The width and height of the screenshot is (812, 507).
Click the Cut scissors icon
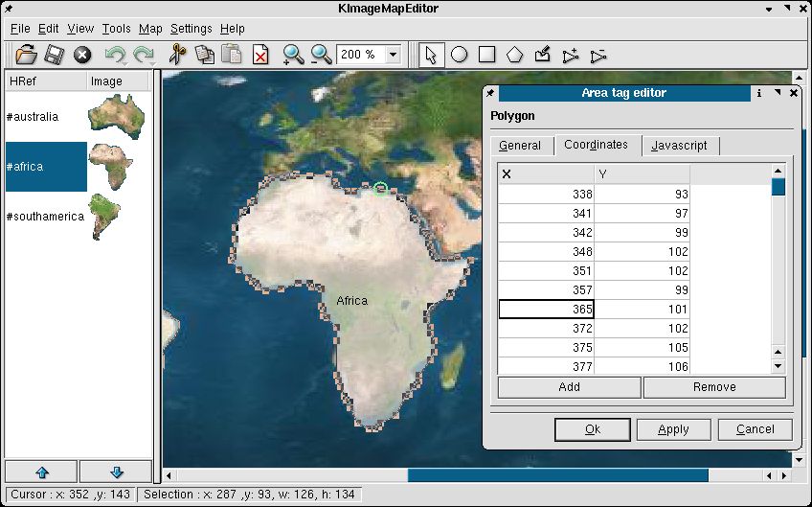[176, 55]
